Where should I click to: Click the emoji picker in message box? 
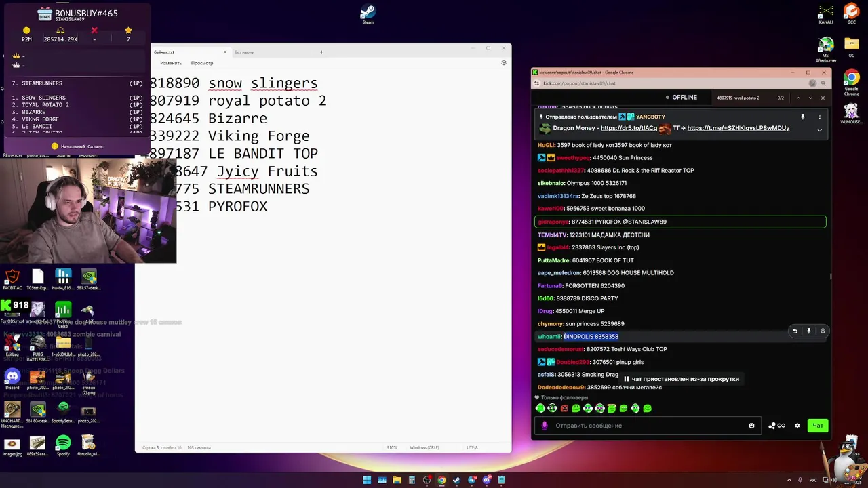(751, 426)
